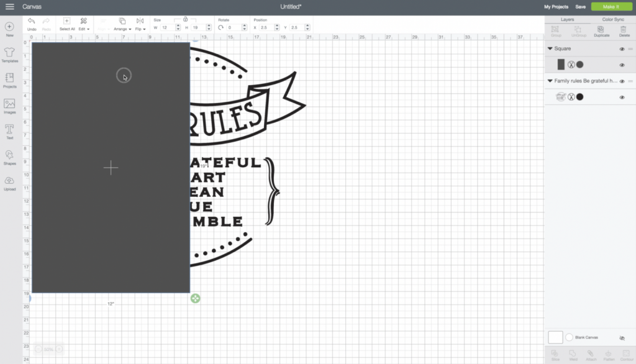Open the hamburger menu at top left
Viewport: 636px width, 364px height.
[9, 7]
